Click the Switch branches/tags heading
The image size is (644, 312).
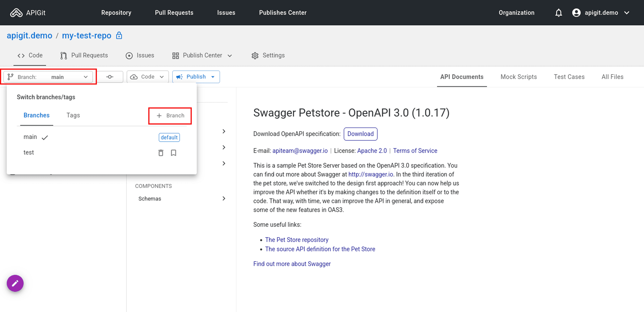click(46, 97)
